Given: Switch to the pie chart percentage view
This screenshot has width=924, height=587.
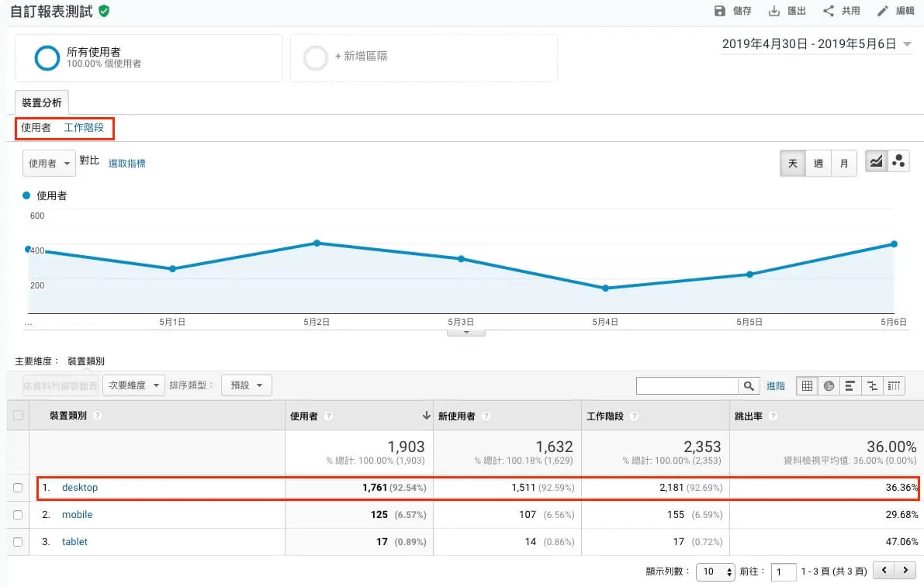Looking at the screenshot, I should click(x=829, y=386).
